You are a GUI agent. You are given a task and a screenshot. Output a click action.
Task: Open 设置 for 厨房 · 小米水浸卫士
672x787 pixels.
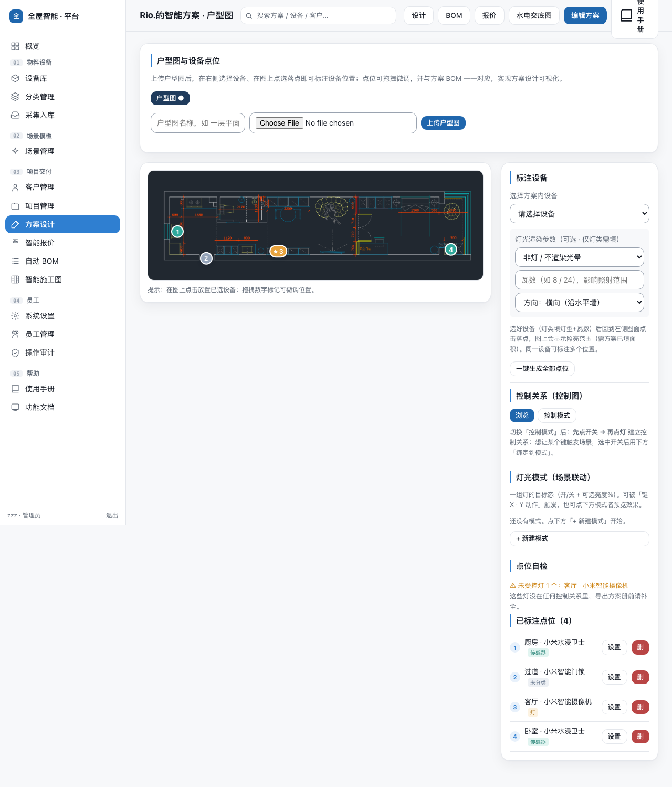[614, 647]
